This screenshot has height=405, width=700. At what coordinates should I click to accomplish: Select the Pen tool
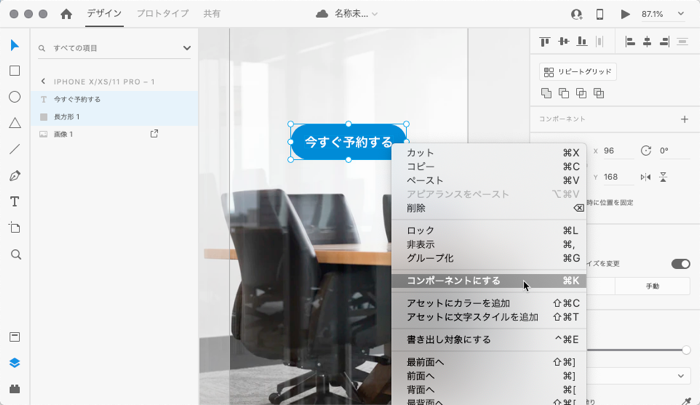(x=15, y=175)
